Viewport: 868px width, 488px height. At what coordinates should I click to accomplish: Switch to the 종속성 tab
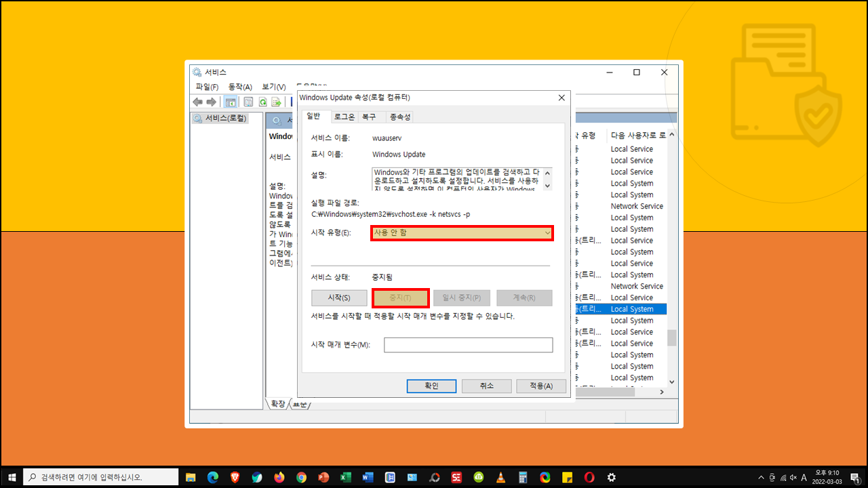(x=399, y=117)
